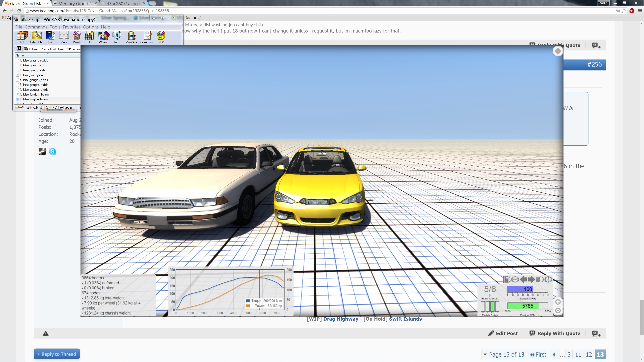Run the Test archive tool in WinRAR
644x362 pixels.
[x=50, y=37]
